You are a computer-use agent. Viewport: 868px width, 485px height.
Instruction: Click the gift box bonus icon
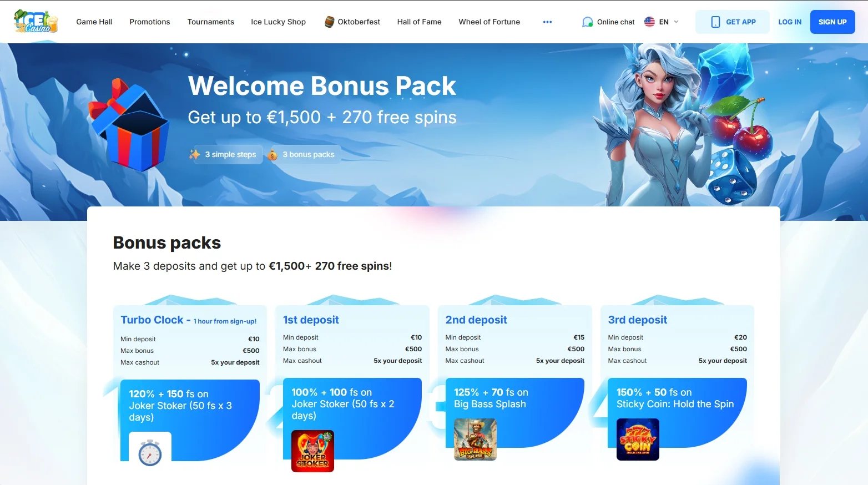[129, 124]
